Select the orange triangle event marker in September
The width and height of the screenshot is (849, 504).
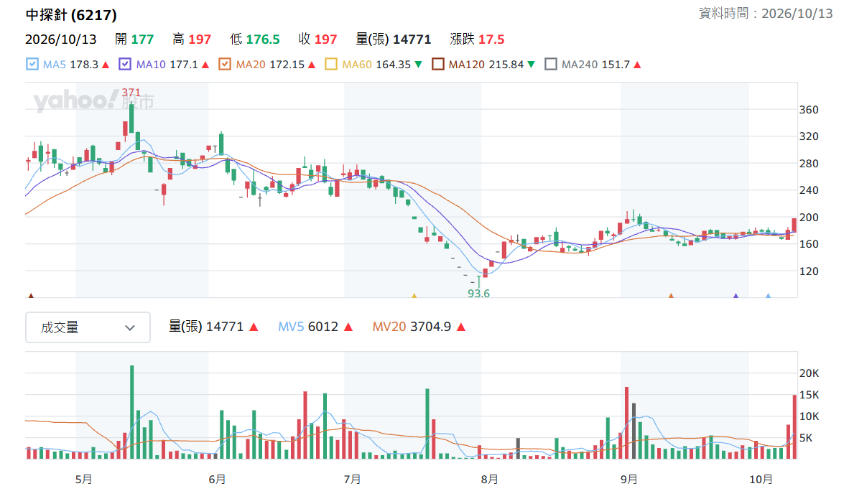671,296
